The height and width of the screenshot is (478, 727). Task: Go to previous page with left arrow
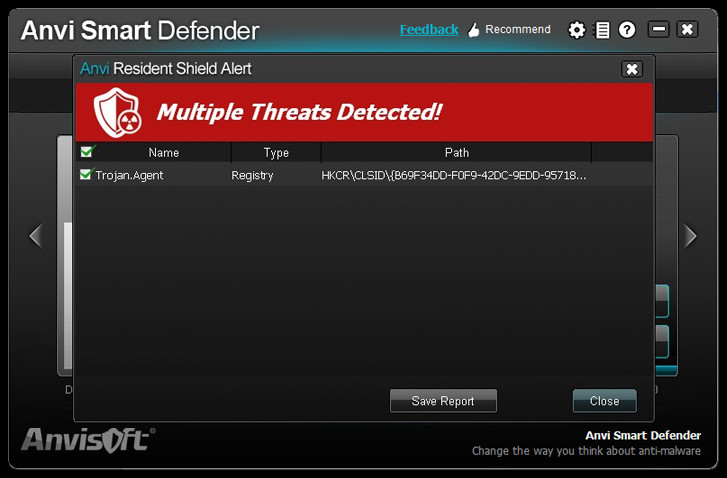pyautogui.click(x=36, y=236)
